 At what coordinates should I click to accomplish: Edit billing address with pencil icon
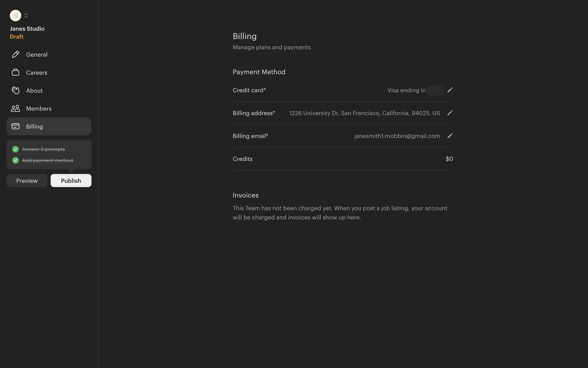point(450,113)
